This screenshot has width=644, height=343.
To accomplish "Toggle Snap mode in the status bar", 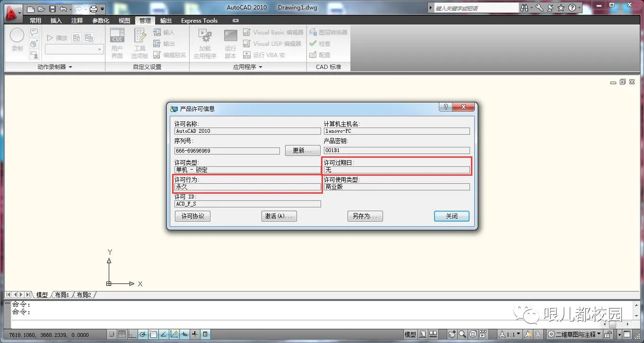I will (112, 334).
